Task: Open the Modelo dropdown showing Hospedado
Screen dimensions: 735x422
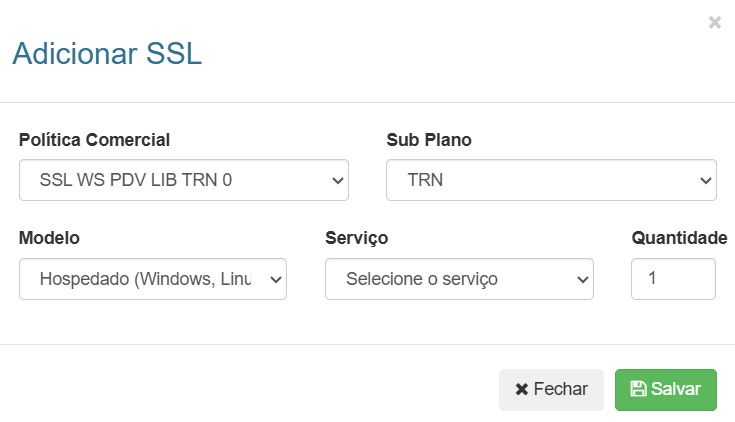Action: (152, 279)
